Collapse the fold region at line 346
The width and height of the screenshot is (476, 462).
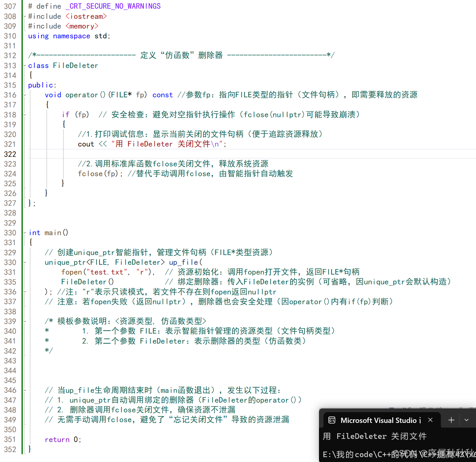pyautogui.click(x=25, y=390)
